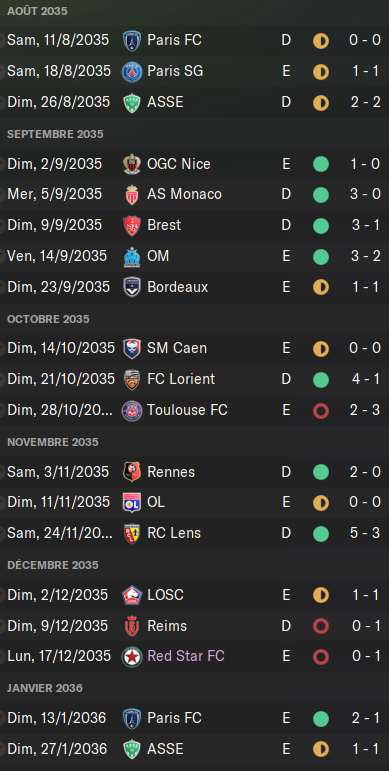Click the RC Lens club badge
This screenshot has height=771, width=389.
(x=132, y=534)
